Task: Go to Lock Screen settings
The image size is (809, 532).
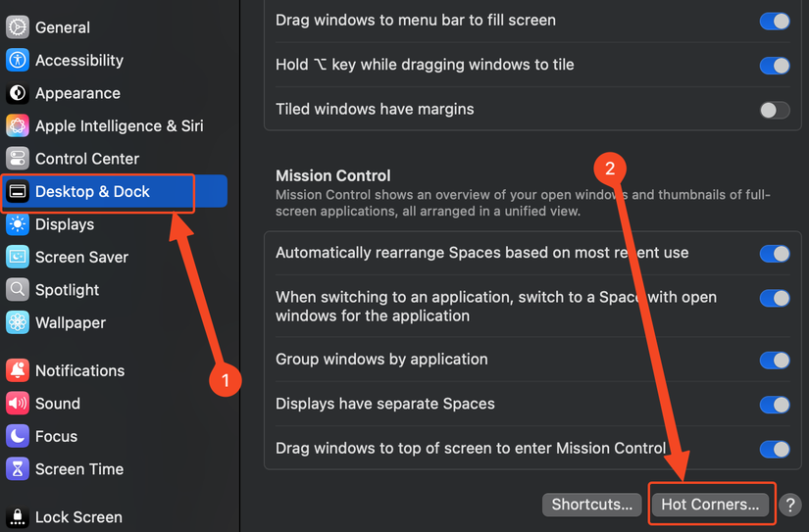Action: pyautogui.click(x=115, y=517)
